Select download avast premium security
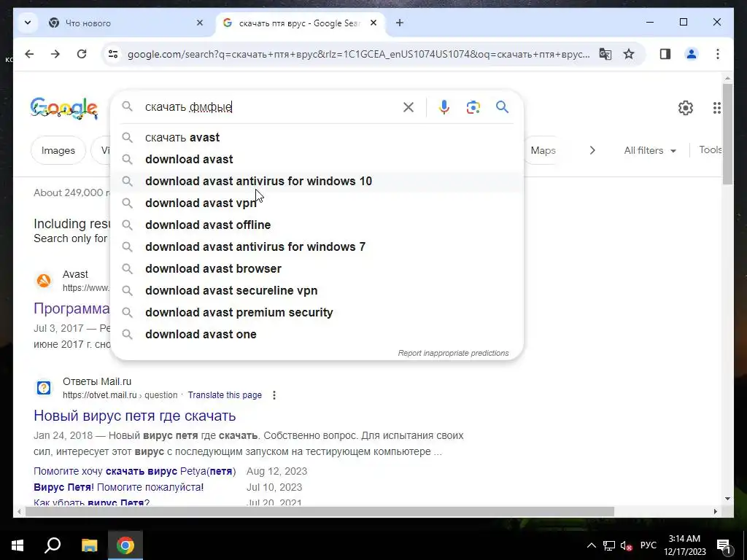Screen dimensions: 747x560 click(317, 313)
